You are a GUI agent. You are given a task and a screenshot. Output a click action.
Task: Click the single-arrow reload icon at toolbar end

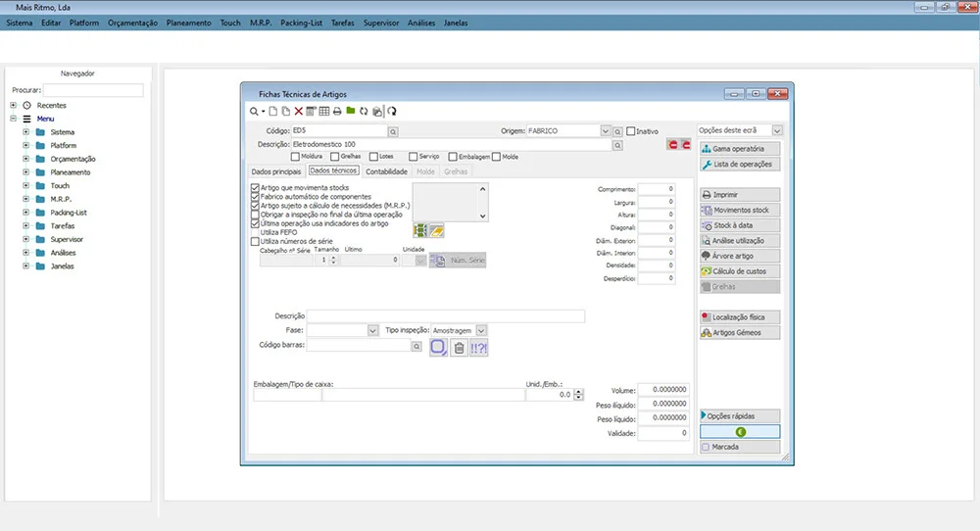[x=392, y=112]
